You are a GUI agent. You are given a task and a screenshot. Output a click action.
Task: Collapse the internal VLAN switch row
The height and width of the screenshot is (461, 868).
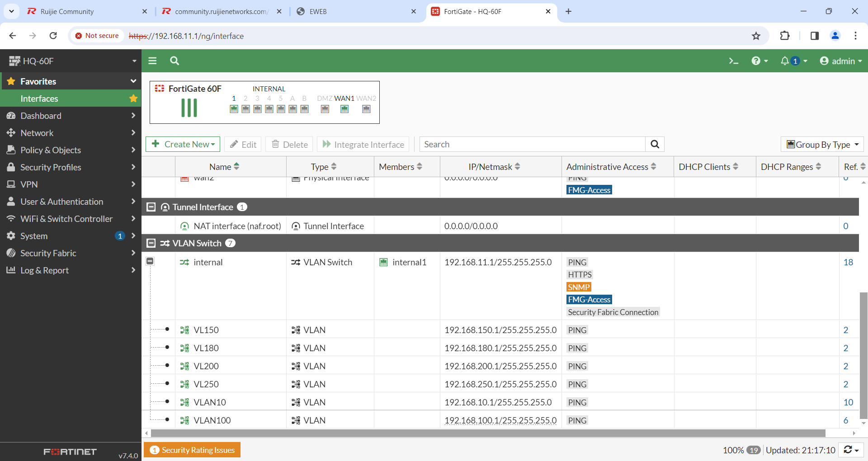150,261
